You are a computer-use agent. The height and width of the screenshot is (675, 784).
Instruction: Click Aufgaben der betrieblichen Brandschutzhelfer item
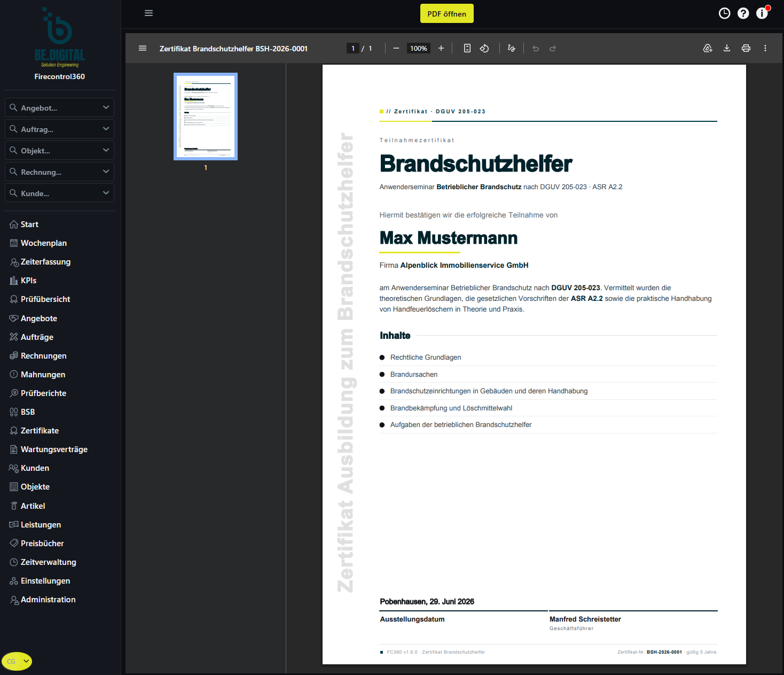[x=461, y=425]
